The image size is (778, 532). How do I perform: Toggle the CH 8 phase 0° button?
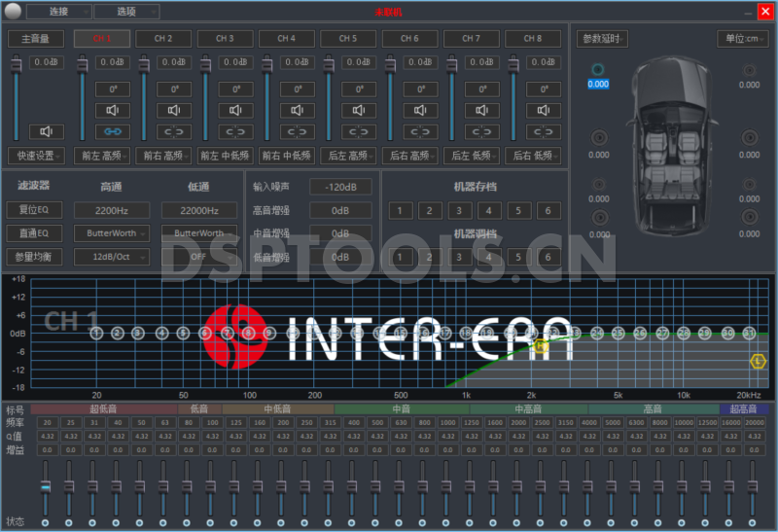tap(544, 89)
